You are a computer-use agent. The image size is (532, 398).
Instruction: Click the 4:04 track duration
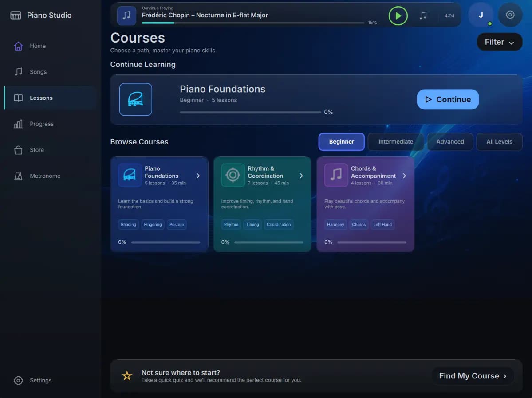[449, 16]
